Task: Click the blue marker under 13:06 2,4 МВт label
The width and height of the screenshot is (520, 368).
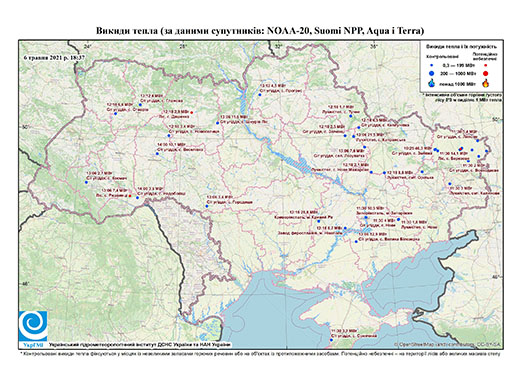Action: click(x=207, y=206)
